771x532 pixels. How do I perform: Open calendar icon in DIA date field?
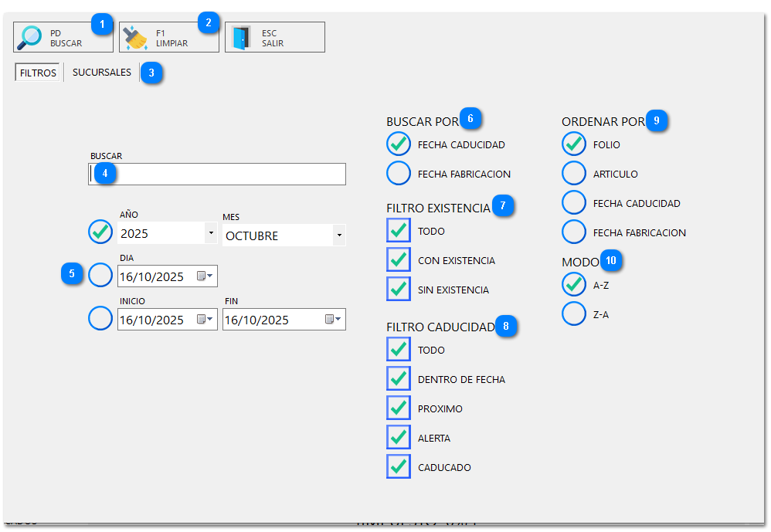coord(204,276)
